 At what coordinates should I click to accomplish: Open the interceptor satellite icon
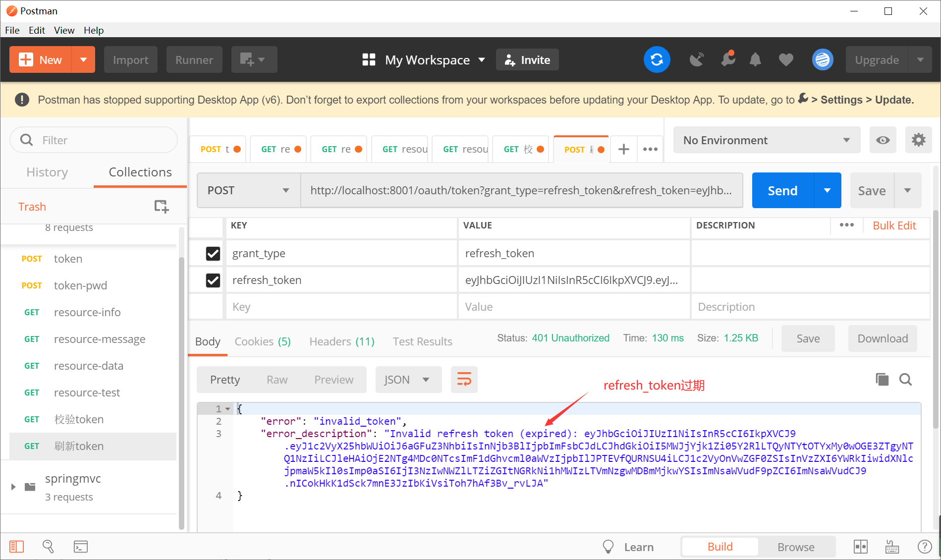(697, 60)
